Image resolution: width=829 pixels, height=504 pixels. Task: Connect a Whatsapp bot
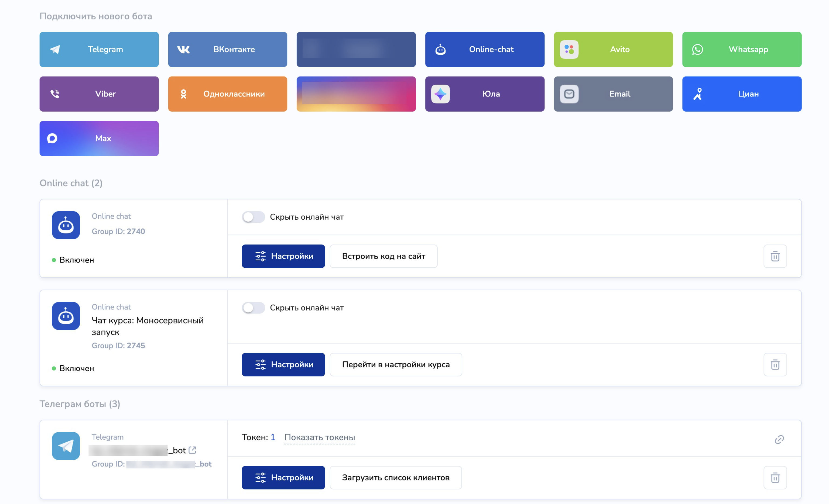742,49
